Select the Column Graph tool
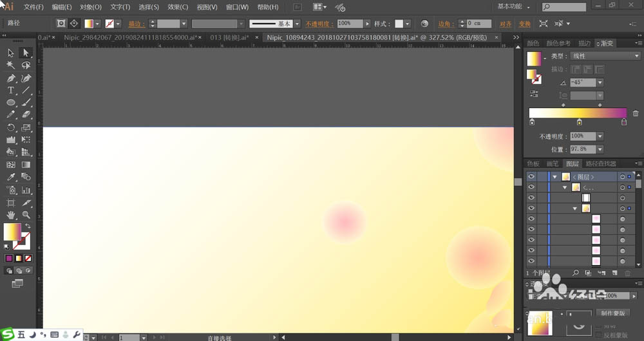 [x=26, y=190]
